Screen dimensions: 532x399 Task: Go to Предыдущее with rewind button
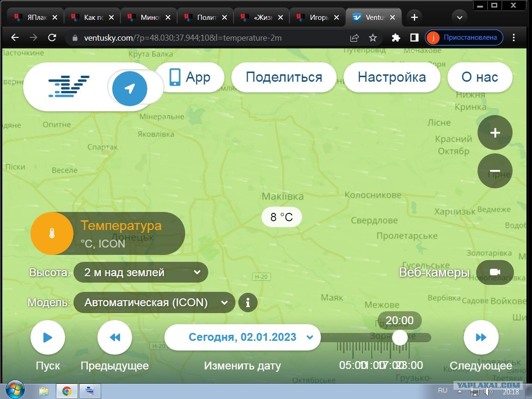[x=115, y=337]
